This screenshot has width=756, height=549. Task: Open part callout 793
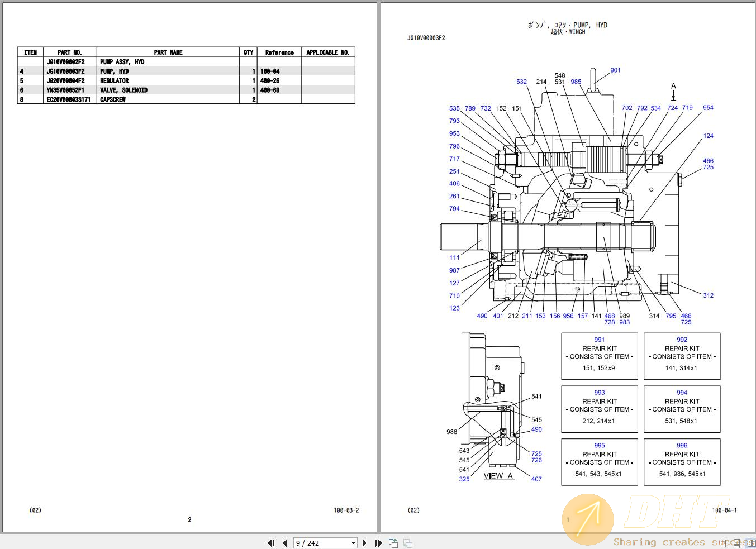point(454,121)
